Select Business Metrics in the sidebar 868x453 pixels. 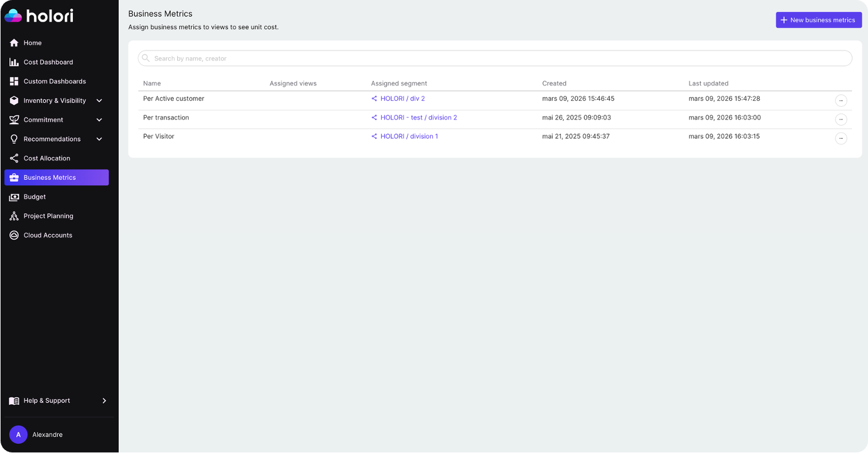click(x=50, y=177)
